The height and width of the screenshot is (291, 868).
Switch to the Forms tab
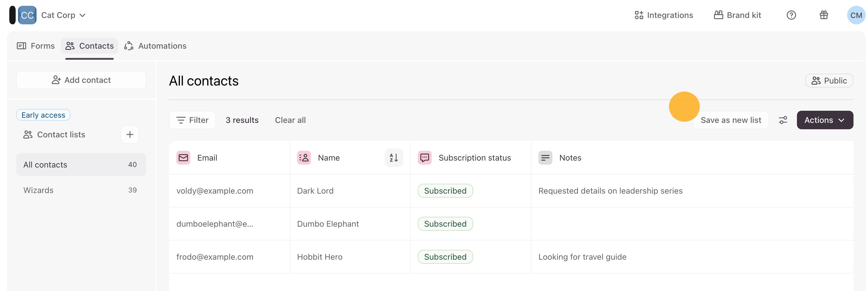pos(36,46)
